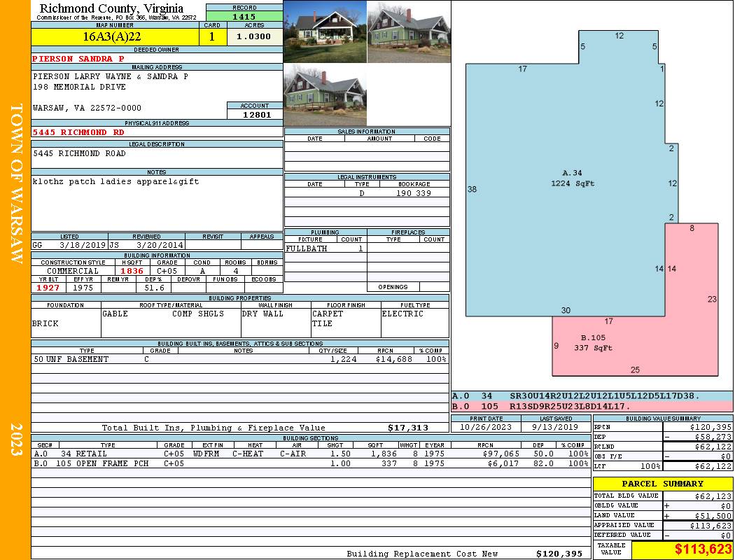Click the basement RPCN value $14,688
This screenshot has height=560, width=735.
pos(394,359)
